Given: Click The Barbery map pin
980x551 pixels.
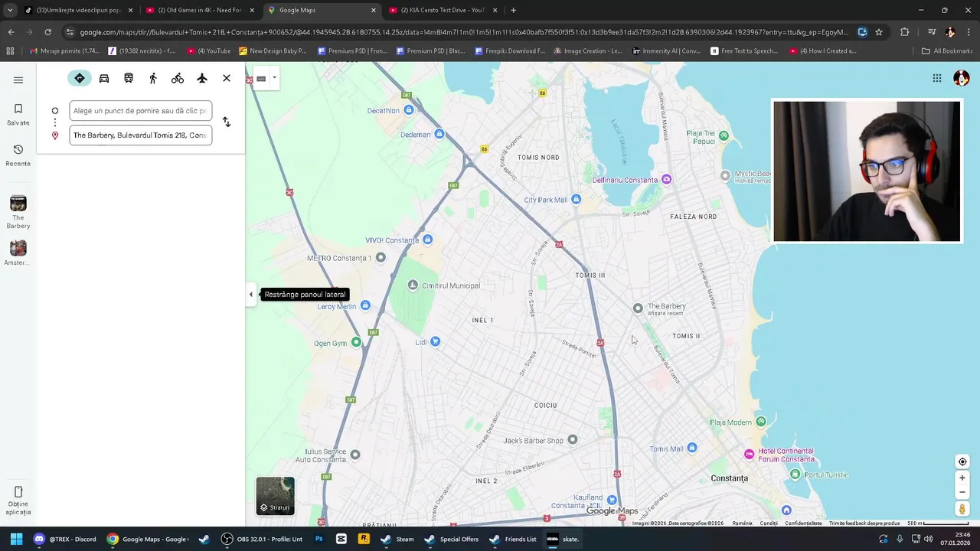Looking at the screenshot, I should click(x=638, y=308).
